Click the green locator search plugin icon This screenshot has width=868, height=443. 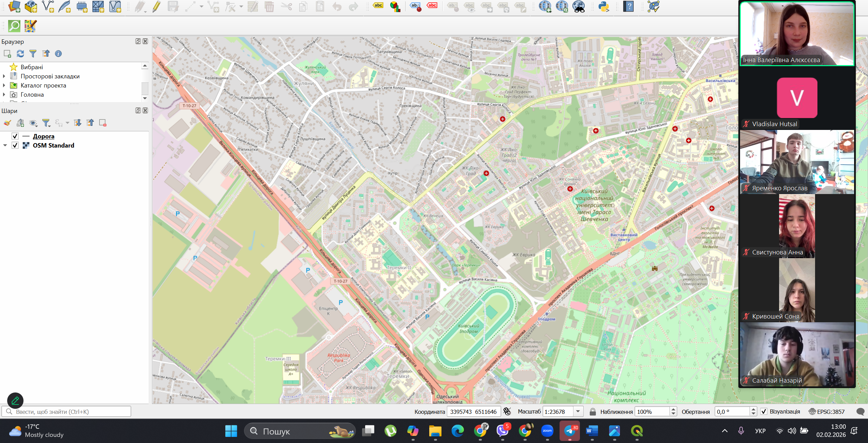tap(14, 26)
